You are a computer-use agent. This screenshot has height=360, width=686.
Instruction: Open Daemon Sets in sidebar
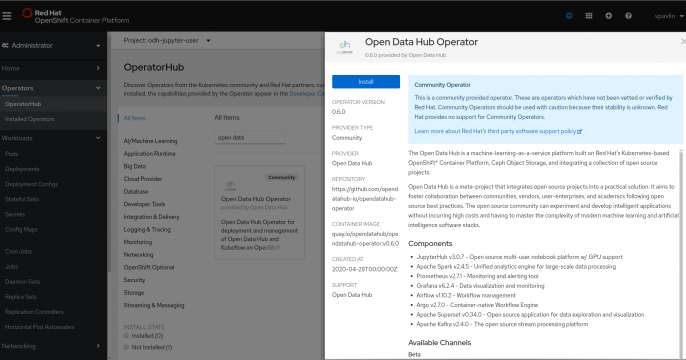[22, 282]
